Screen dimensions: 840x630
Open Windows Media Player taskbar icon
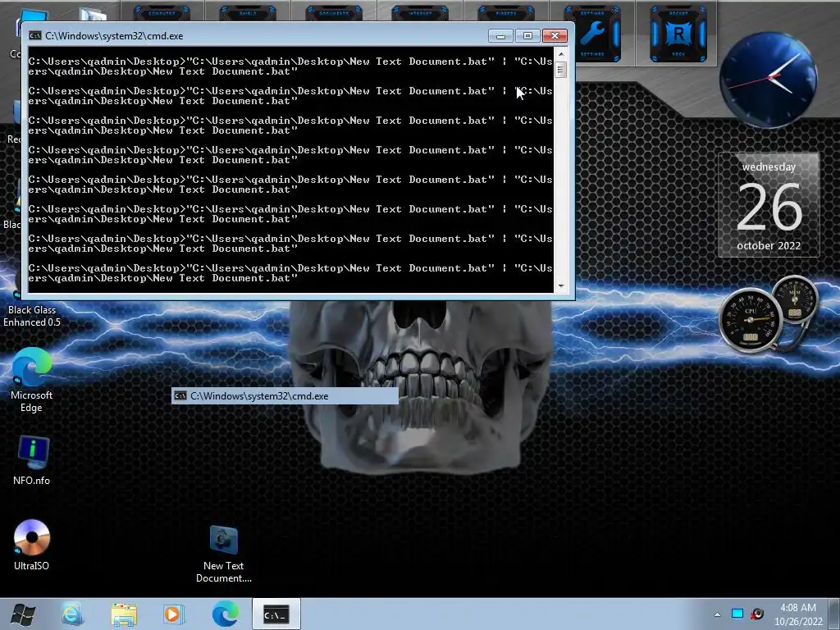pos(173,614)
